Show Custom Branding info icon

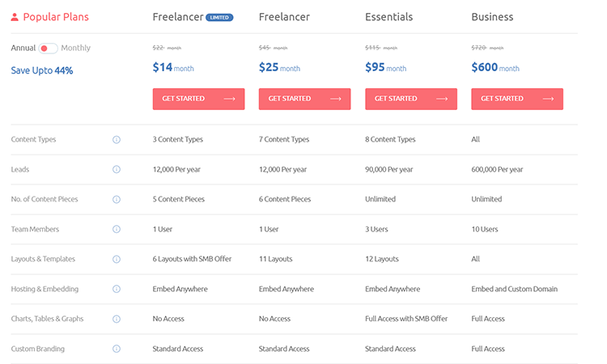[116, 349]
